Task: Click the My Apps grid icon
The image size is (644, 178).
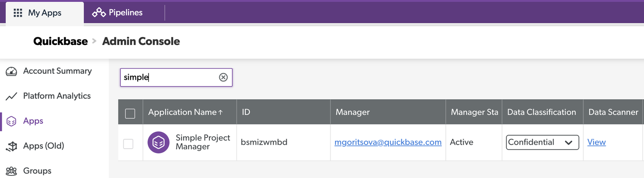Action: [18, 12]
